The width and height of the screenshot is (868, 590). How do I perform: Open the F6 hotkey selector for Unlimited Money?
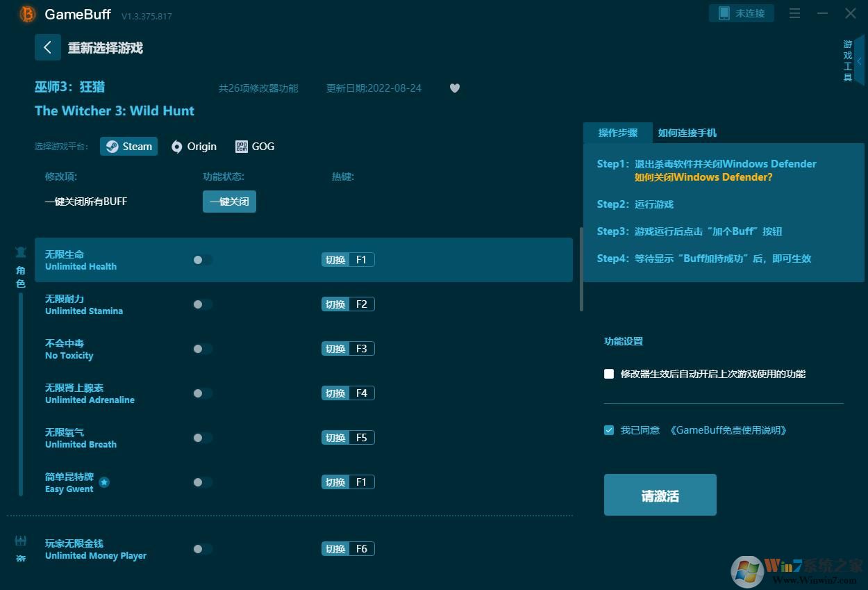tap(361, 549)
